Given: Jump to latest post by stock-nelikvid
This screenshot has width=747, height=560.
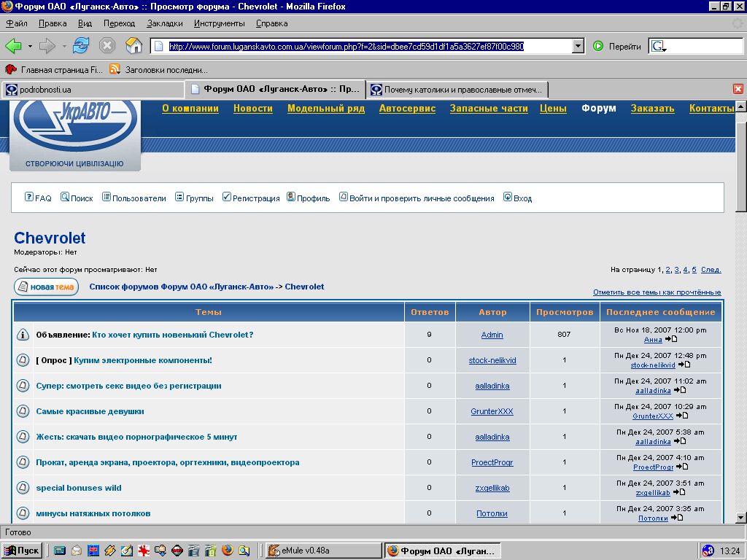Looking at the screenshot, I should (684, 365).
